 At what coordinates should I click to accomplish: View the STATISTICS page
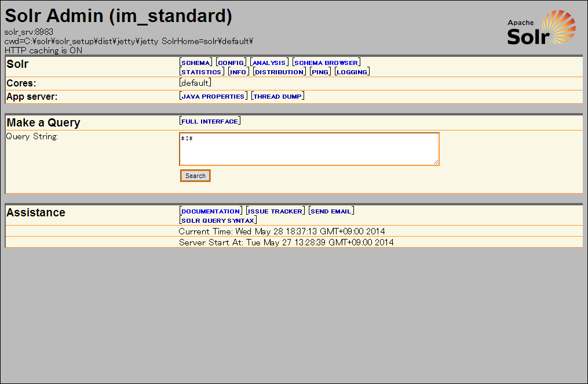[202, 72]
